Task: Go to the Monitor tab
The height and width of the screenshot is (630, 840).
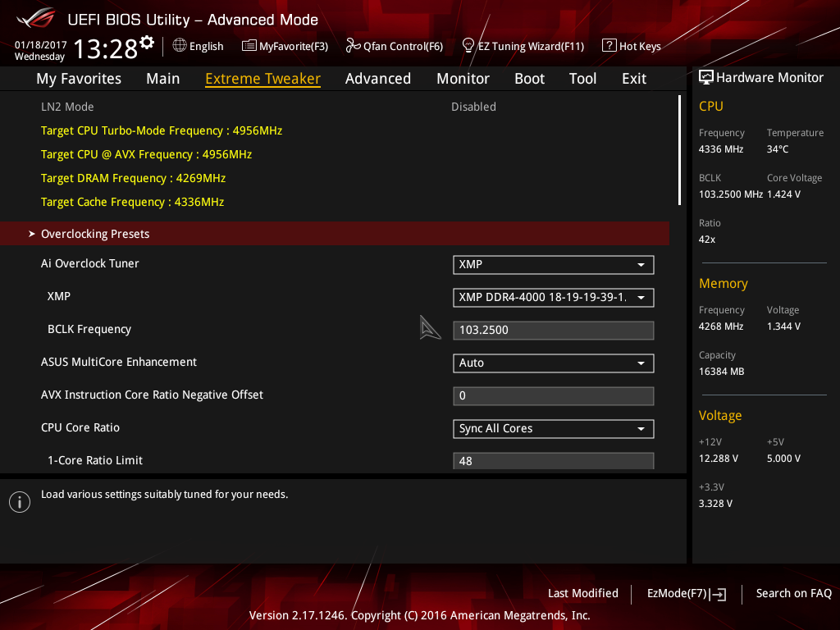Action: pos(463,79)
